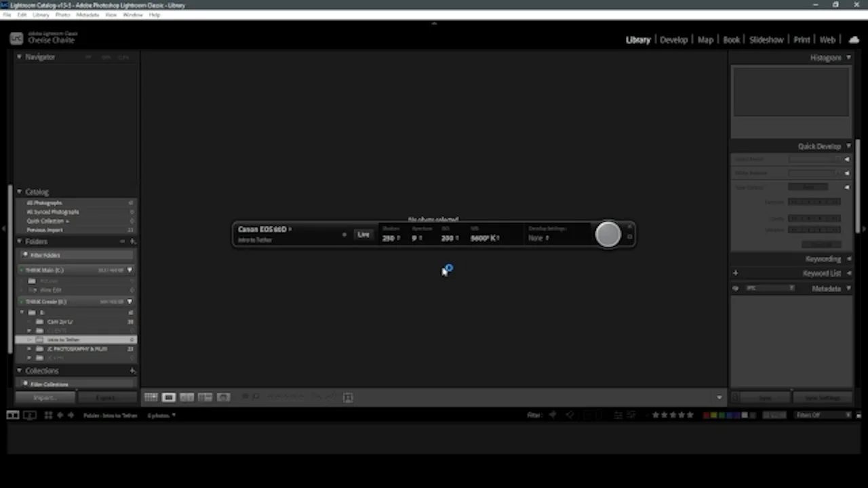
Task: Open the Help menu
Action: pos(155,14)
